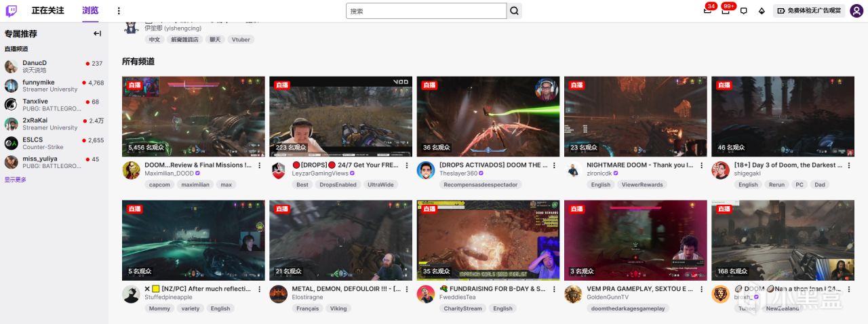Click Theslayer360 channel avatar
The image size is (868, 324).
(426, 170)
